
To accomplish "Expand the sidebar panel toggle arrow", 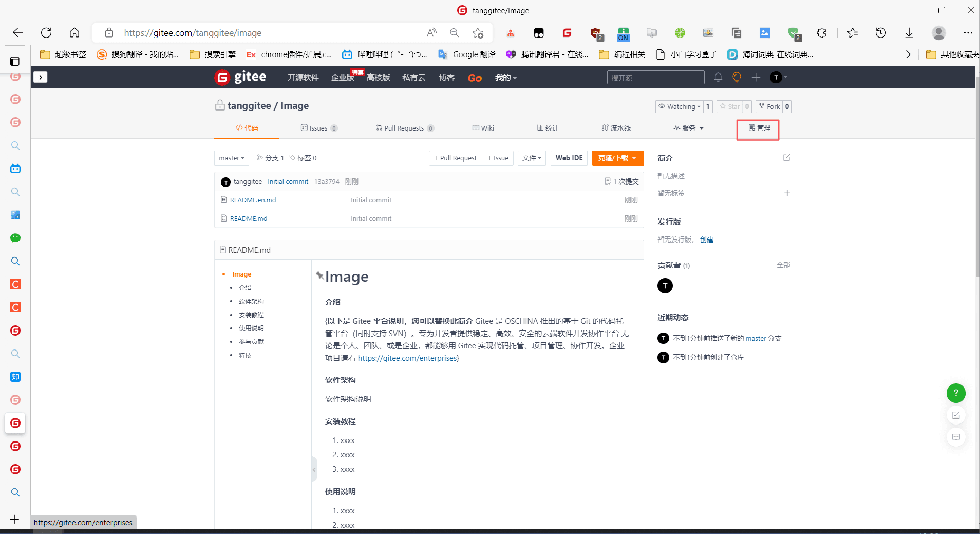I will coord(40,77).
